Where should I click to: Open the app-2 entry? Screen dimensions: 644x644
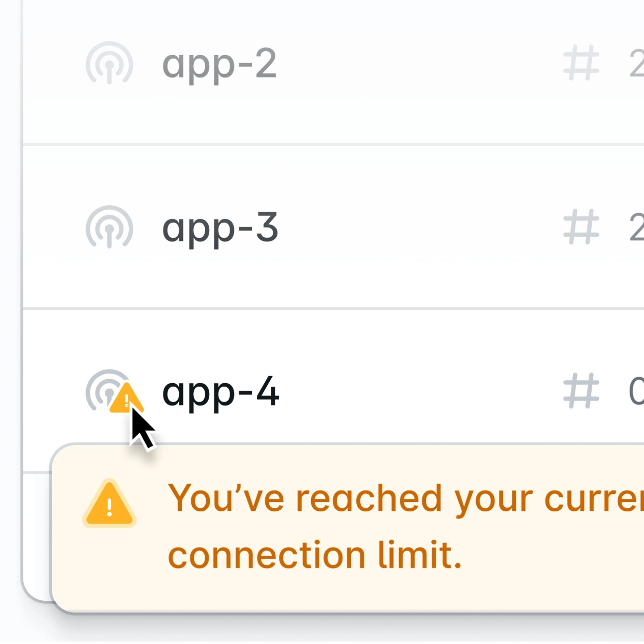[x=220, y=63]
